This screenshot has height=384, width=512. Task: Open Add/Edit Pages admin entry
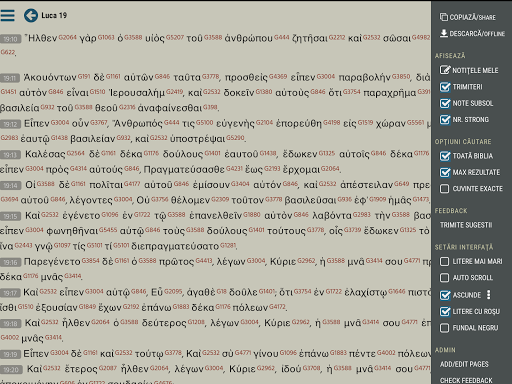464,364
